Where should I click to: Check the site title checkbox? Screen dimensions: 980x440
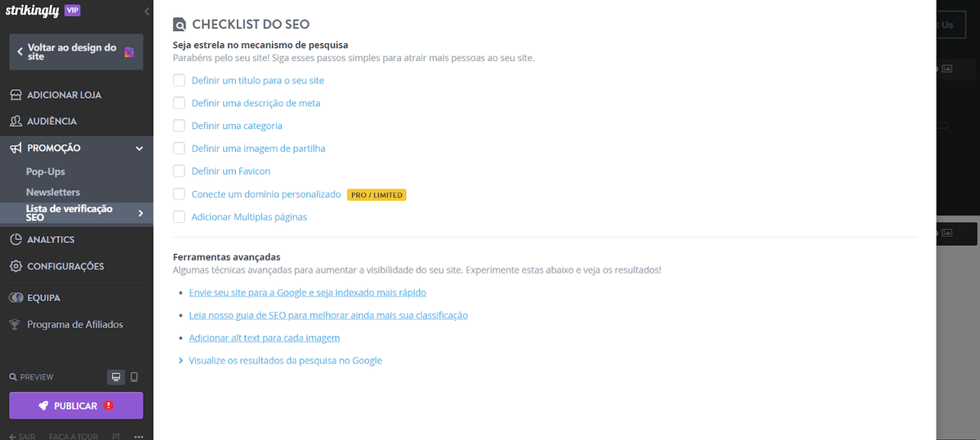pos(179,80)
